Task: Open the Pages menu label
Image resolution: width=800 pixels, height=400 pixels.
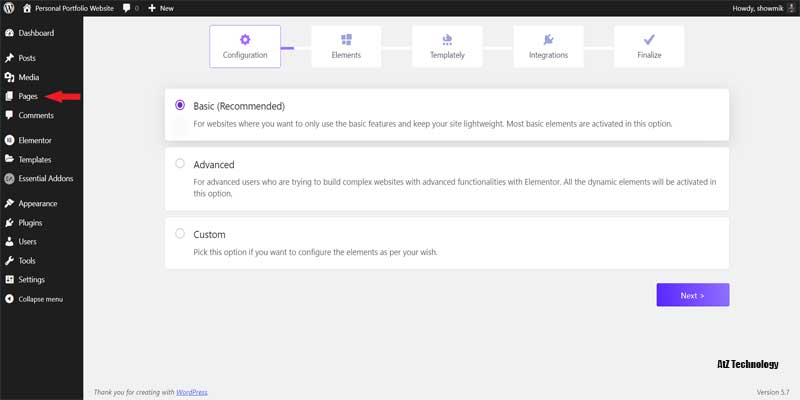Action: coord(28,96)
